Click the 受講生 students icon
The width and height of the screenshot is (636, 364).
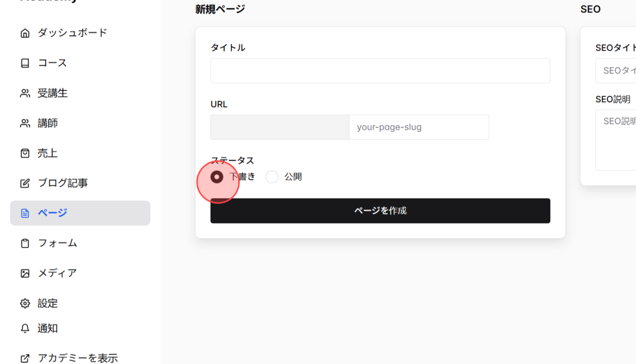pyautogui.click(x=25, y=93)
